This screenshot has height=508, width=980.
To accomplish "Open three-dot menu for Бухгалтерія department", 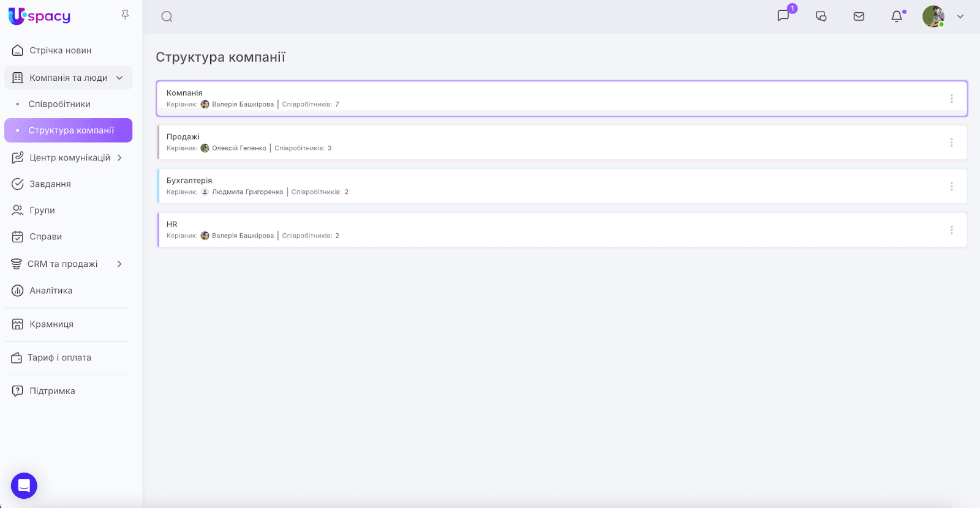I will [x=951, y=186].
